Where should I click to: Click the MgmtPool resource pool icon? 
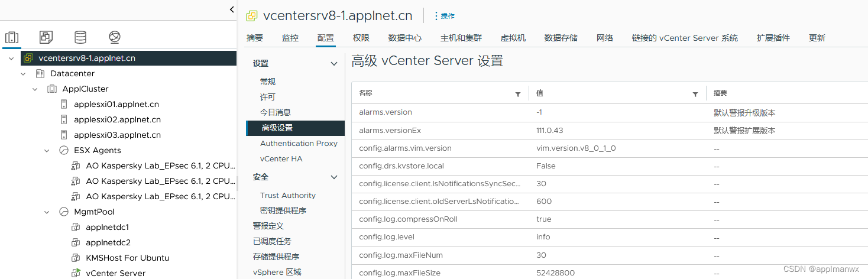64,212
